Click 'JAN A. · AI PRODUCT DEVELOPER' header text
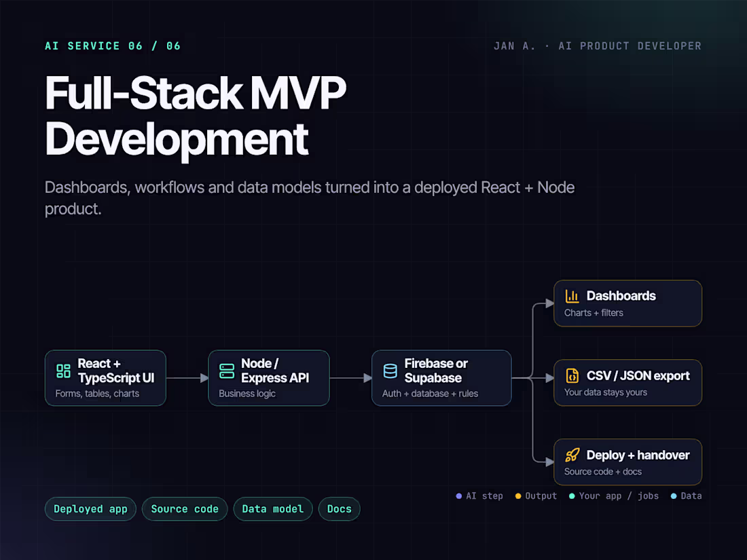The height and width of the screenshot is (560, 747). (x=598, y=46)
